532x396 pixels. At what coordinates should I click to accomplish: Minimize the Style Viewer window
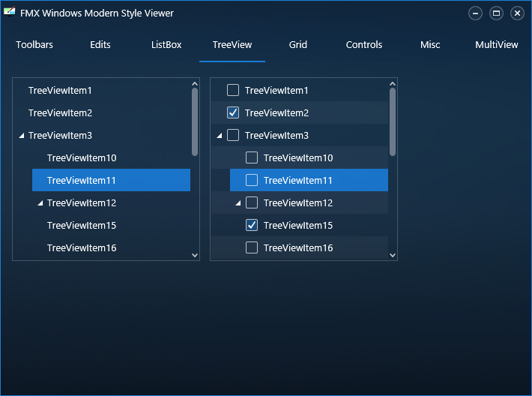[475, 13]
